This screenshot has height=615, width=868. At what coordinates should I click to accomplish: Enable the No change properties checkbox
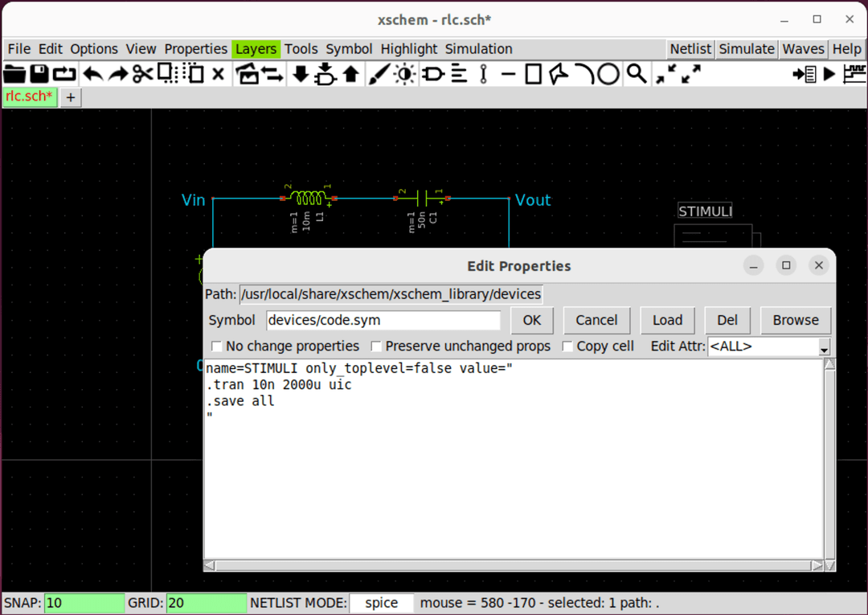pyautogui.click(x=216, y=346)
